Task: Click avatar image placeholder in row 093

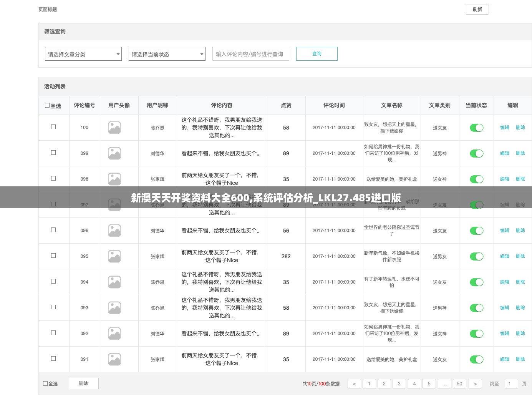Action: pos(114,308)
